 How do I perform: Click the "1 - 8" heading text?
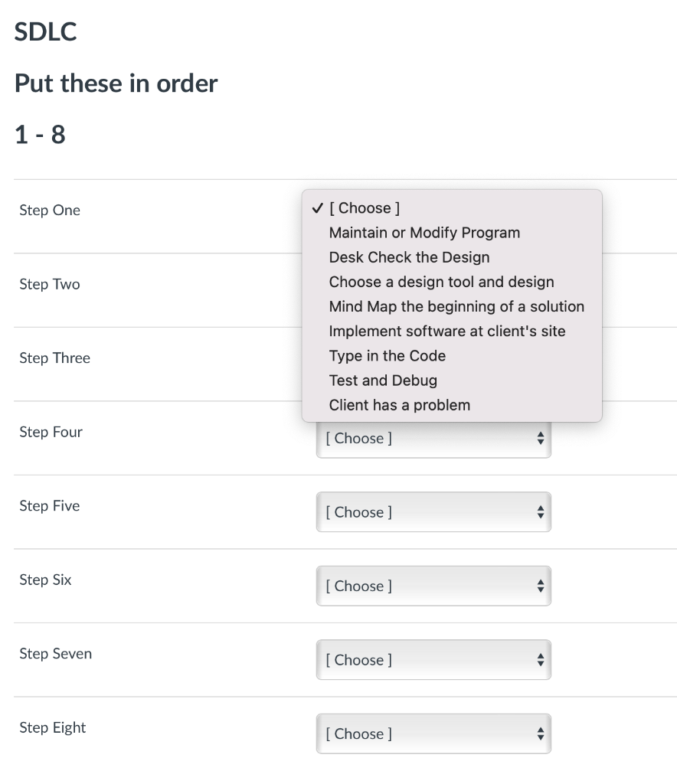(40, 135)
